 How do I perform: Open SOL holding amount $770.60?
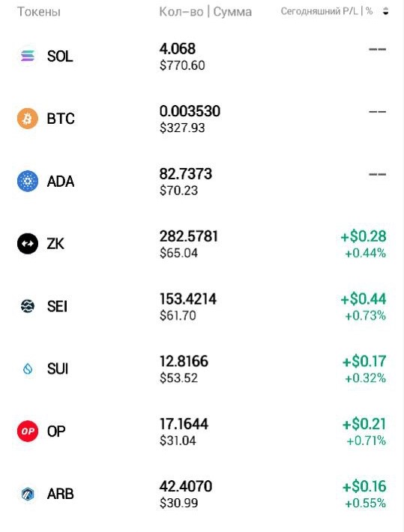(x=182, y=65)
